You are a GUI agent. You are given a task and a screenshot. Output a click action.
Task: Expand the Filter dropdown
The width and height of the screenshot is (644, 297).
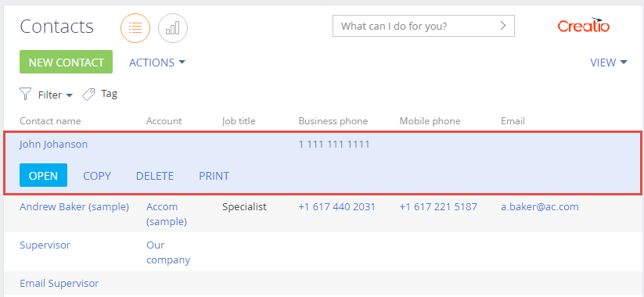coord(56,95)
